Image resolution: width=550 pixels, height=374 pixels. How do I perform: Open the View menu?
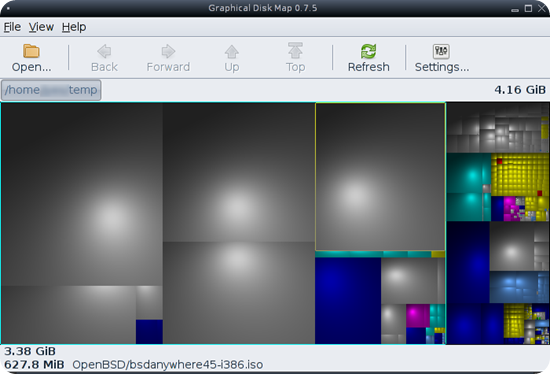41,27
